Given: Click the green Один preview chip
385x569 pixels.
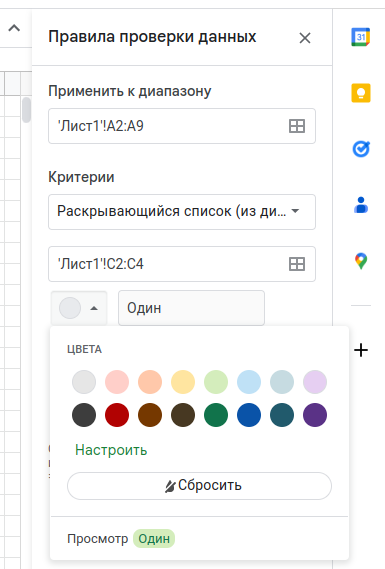Looking at the screenshot, I should click(154, 539).
